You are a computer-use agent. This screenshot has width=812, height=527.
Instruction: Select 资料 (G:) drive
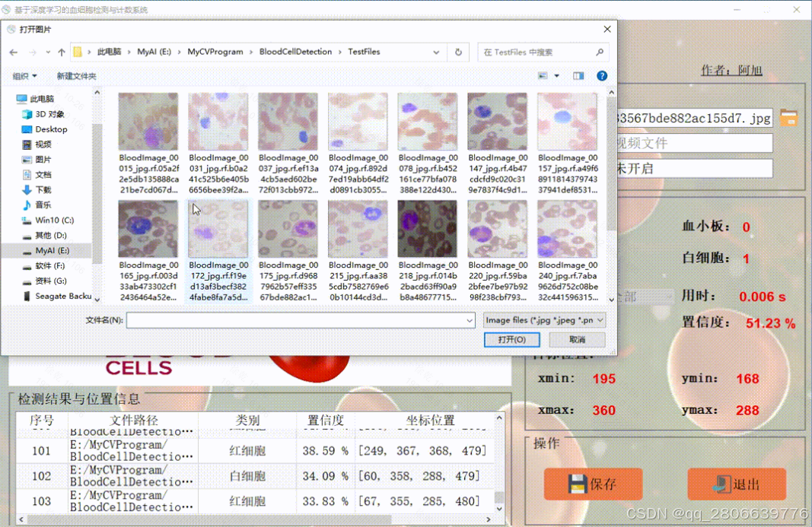click(x=45, y=281)
